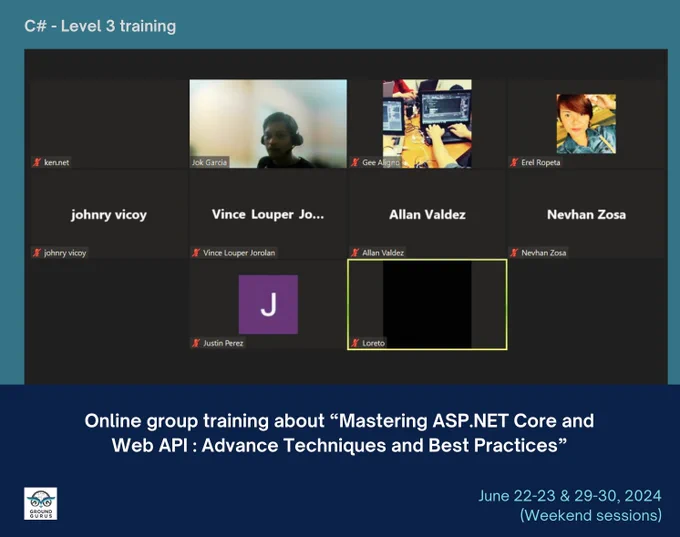Click the purple J avatar of Justin Perez

(268, 305)
